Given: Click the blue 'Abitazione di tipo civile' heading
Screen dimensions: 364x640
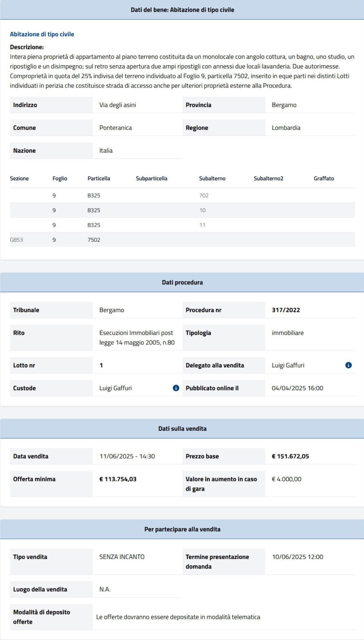Looking at the screenshot, I should point(42,34).
